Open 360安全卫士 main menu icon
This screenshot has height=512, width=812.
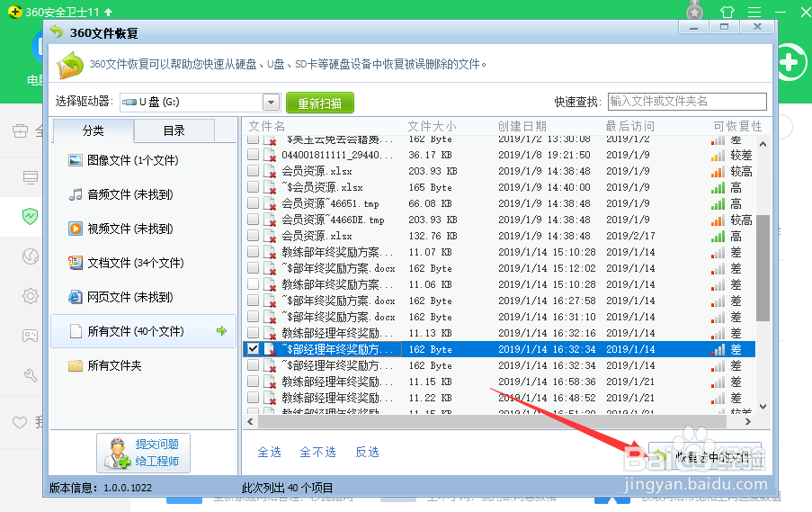[754, 12]
